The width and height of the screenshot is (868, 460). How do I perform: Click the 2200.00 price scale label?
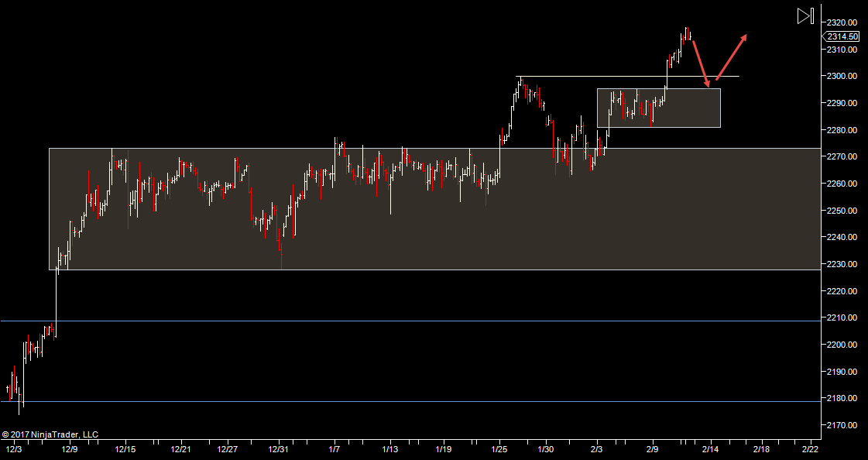[842, 345]
